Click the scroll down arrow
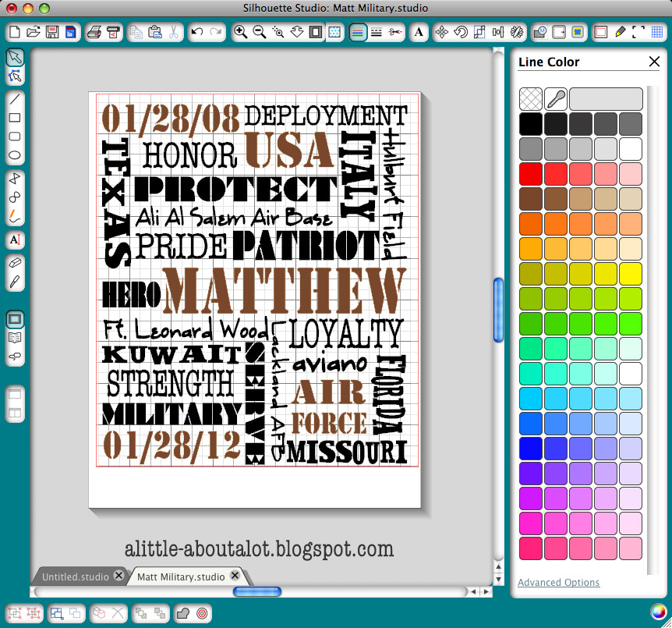The height and width of the screenshot is (628, 672). coord(498,579)
